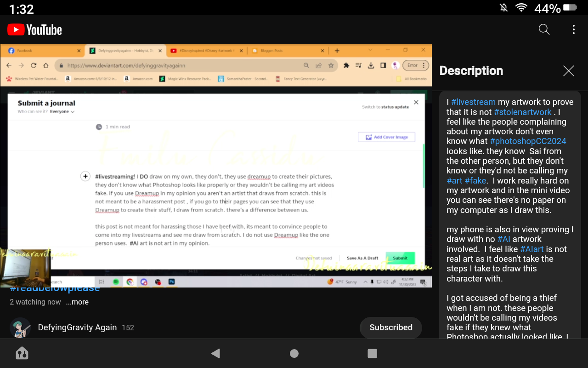Click the plus insert button beside journal text
This screenshot has height=368, width=588.
(85, 176)
